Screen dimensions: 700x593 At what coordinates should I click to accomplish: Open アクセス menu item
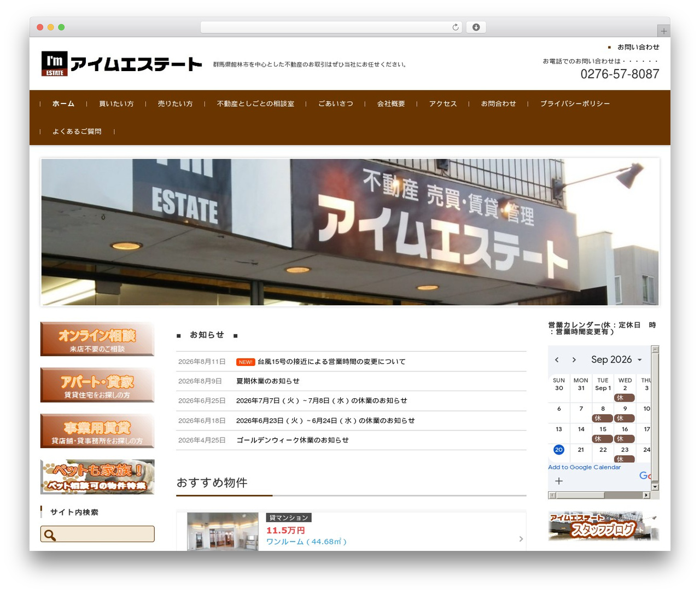pos(443,104)
